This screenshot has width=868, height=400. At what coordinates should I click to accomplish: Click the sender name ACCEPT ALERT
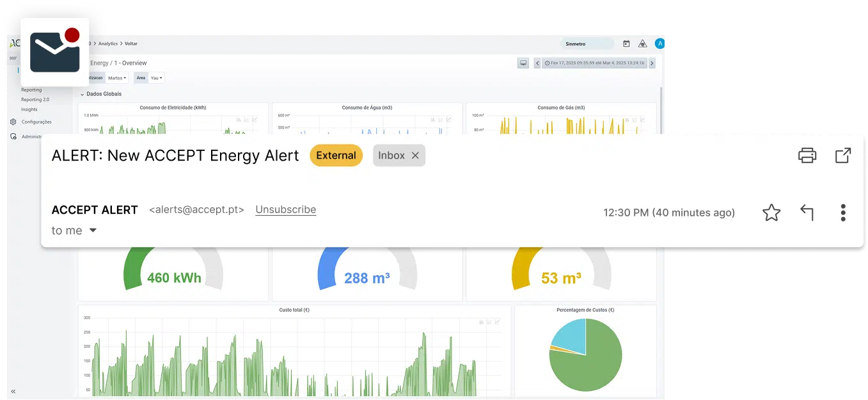tap(95, 210)
